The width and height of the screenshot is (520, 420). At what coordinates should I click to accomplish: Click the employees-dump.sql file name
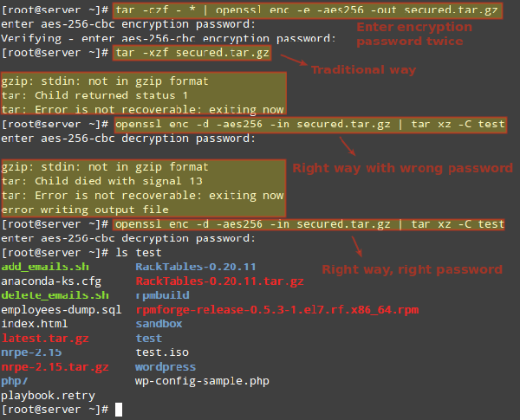pos(62,309)
